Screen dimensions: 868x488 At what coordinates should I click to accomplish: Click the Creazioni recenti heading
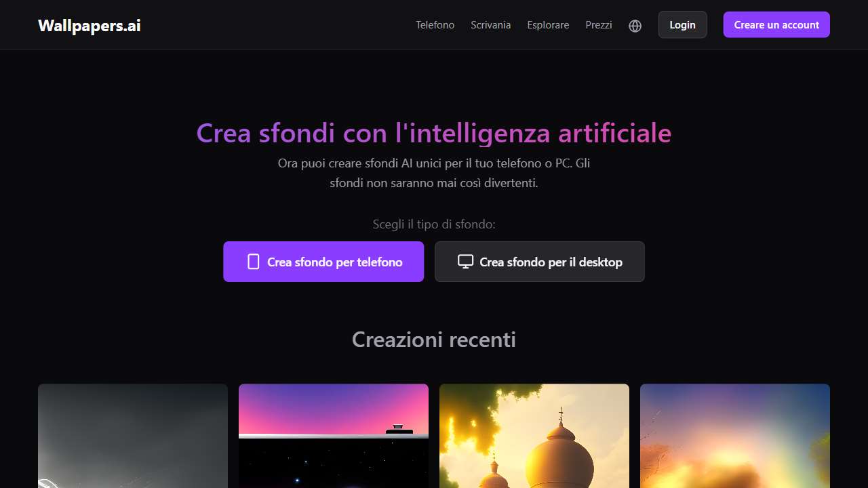434,339
